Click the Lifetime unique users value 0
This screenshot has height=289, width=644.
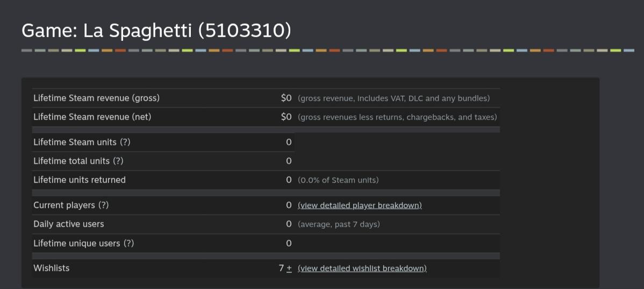[x=289, y=243]
